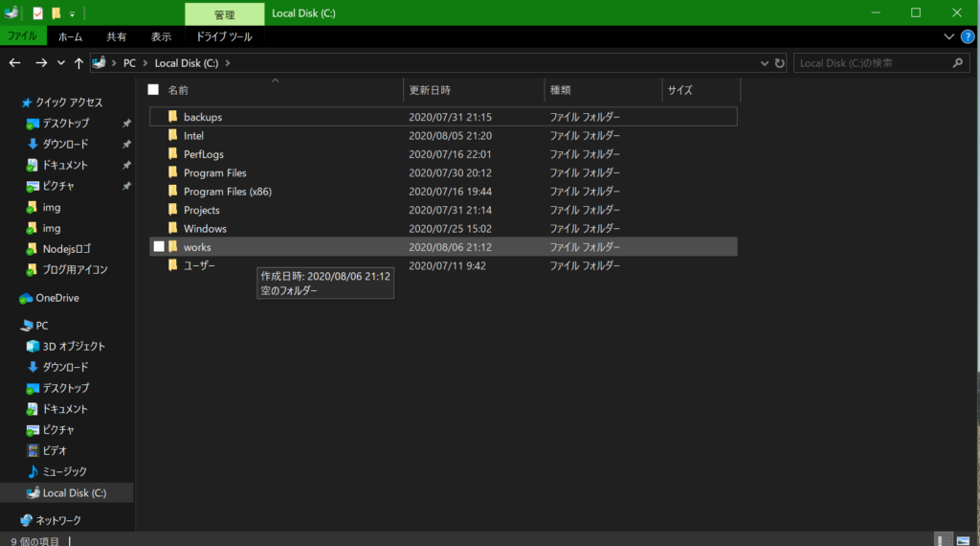Viewport: 980px width, 546px height.
Task: Sort by 更新日時 column header
Action: [x=430, y=90]
